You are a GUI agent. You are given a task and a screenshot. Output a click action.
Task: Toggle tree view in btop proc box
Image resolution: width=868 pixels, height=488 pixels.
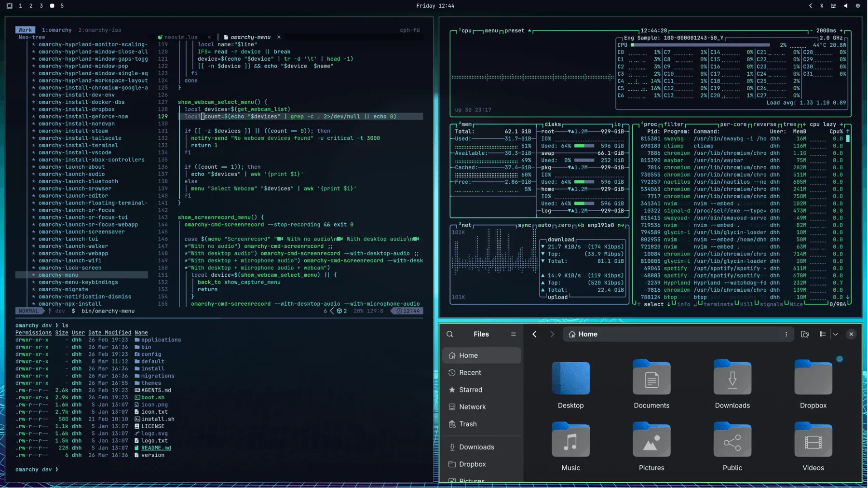coord(789,124)
